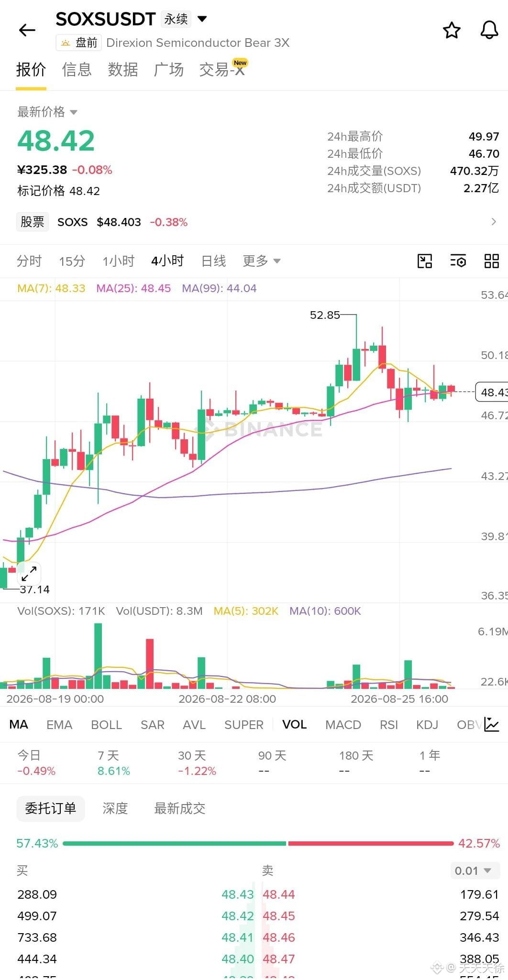Tap the MA(99): 44.04 legend label
This screenshot has width=508, height=980.
[x=219, y=288]
